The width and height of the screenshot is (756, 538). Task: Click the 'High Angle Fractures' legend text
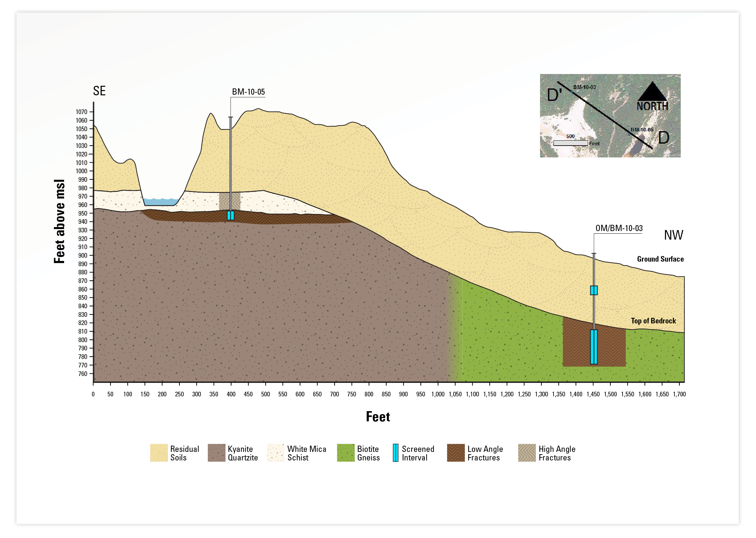click(x=557, y=453)
